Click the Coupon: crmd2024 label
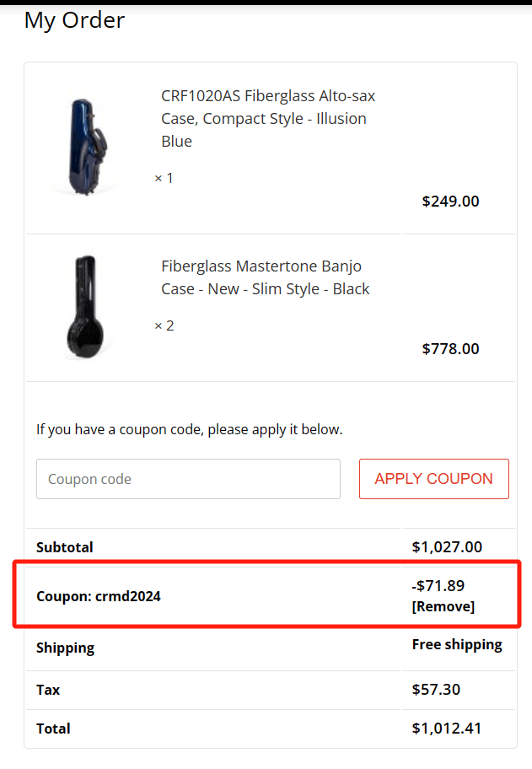This screenshot has height=769, width=532. 99,596
